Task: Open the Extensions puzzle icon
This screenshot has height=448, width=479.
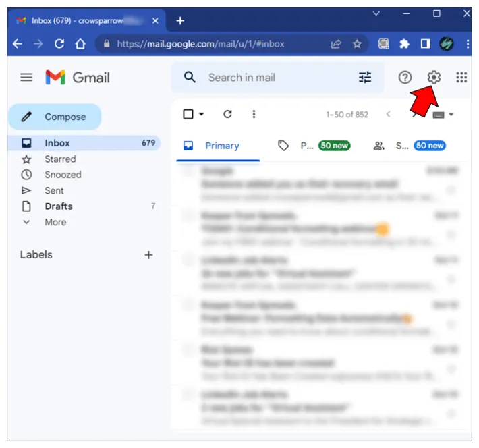Action: pos(404,44)
